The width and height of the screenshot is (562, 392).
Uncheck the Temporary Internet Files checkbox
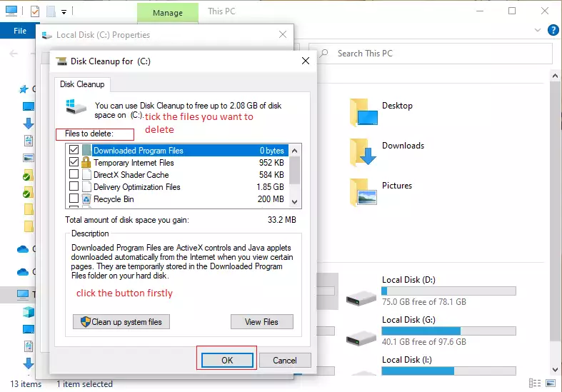pos(74,162)
